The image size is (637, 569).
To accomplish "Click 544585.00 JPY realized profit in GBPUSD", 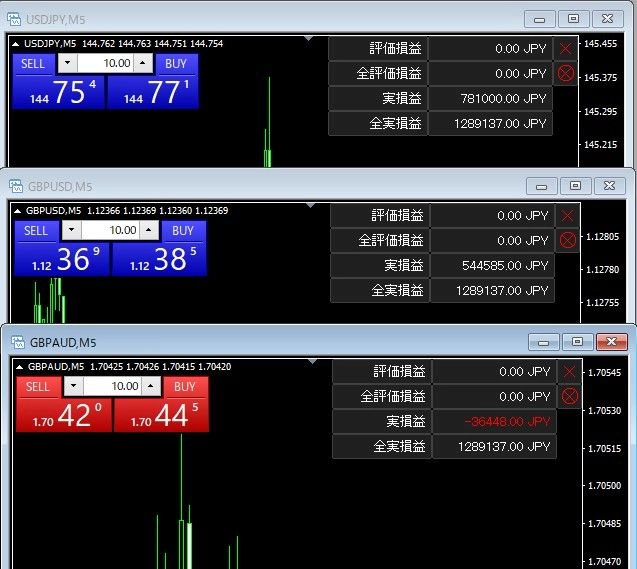I will coord(492,266).
